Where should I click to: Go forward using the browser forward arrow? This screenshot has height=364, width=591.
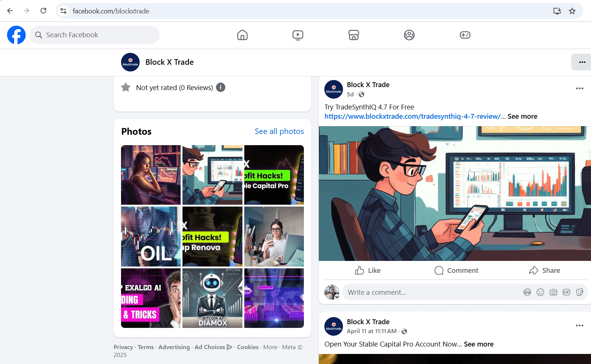tap(26, 11)
